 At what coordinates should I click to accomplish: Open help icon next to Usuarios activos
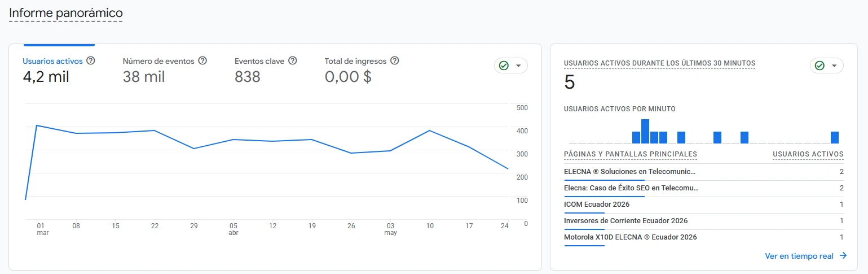90,61
